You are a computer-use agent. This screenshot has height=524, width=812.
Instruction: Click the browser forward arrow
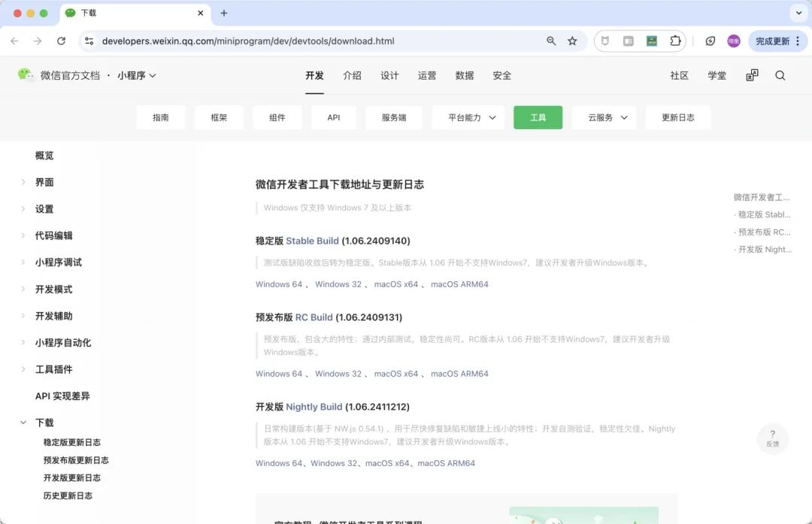tap(38, 41)
